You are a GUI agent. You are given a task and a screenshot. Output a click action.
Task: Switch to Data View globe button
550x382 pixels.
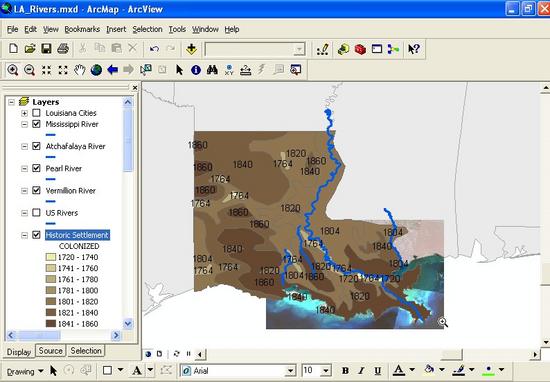click(x=148, y=354)
